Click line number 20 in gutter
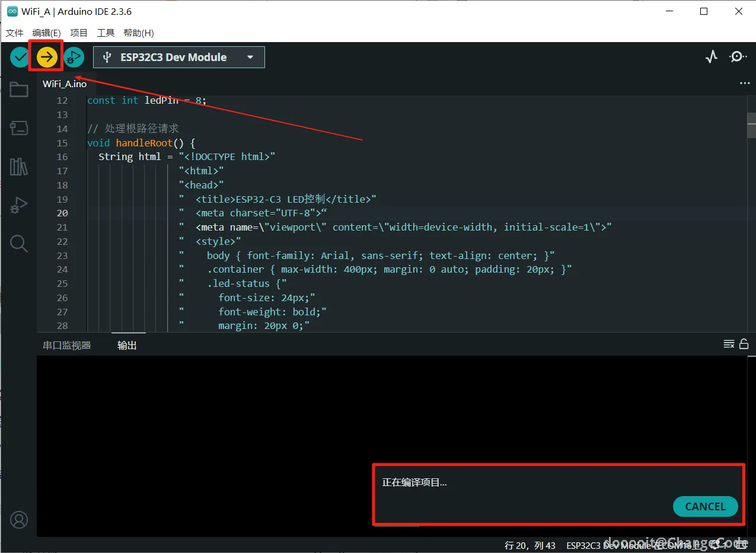 [x=62, y=213]
